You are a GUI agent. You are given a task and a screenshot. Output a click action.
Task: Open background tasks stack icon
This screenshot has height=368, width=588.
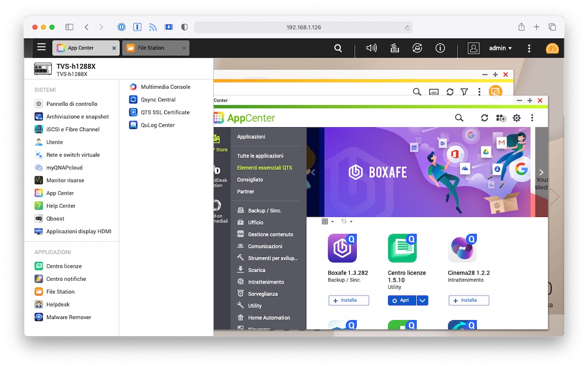[394, 48]
